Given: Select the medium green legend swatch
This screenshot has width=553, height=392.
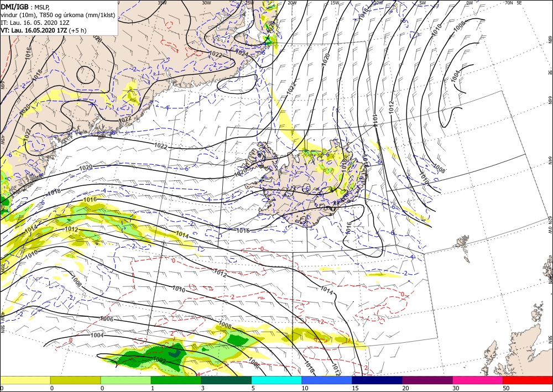Looking at the screenshot, I should coord(176,380).
